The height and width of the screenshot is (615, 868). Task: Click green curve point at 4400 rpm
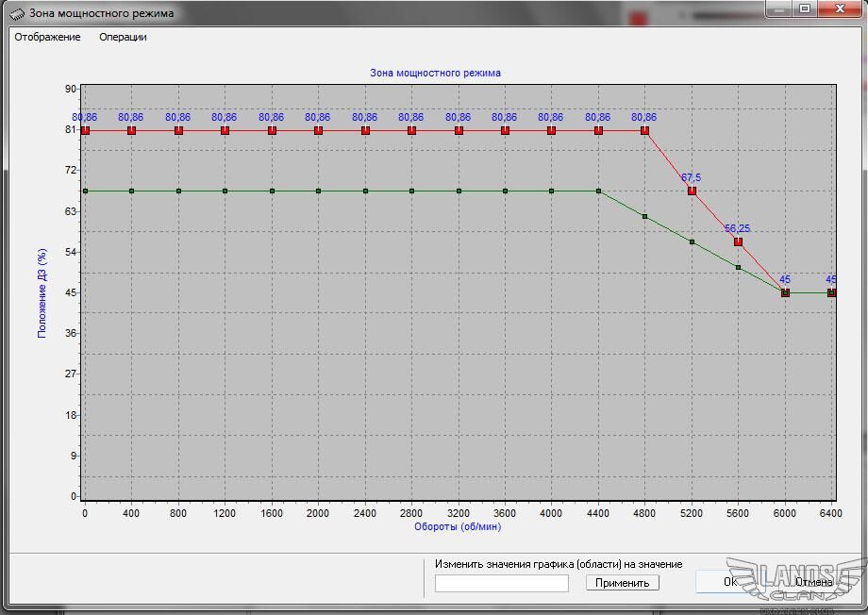point(598,191)
